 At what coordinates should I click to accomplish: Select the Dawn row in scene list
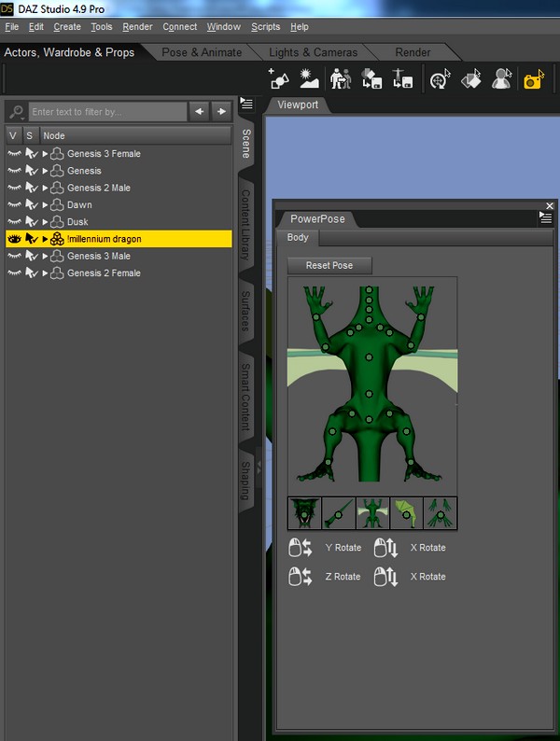point(119,204)
